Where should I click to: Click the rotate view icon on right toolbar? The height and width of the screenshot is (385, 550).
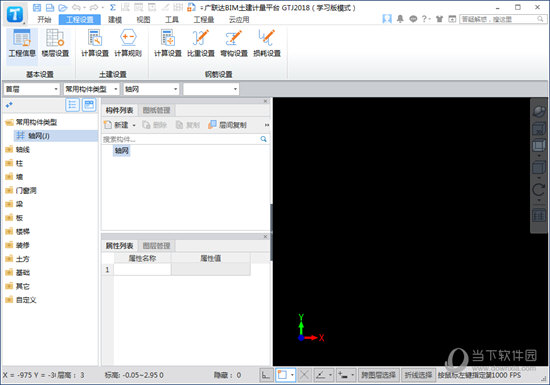pos(539,190)
